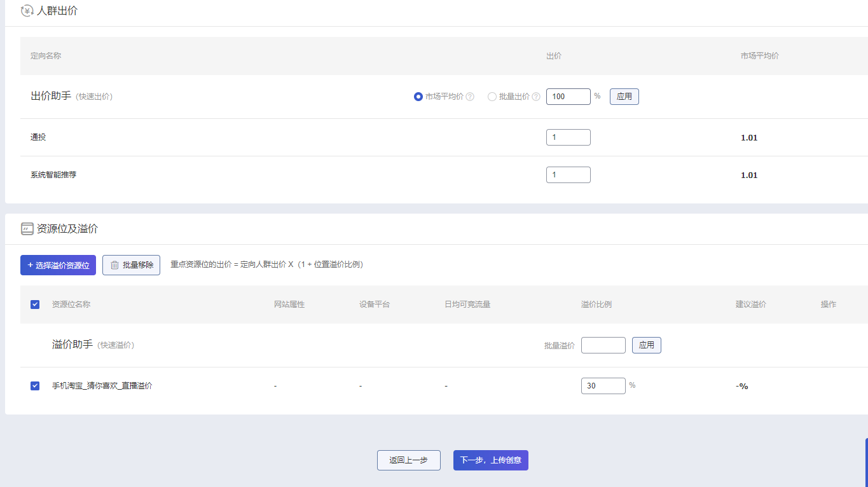
Task: Click the 重点资源位的出价 formula text
Action: click(x=267, y=264)
